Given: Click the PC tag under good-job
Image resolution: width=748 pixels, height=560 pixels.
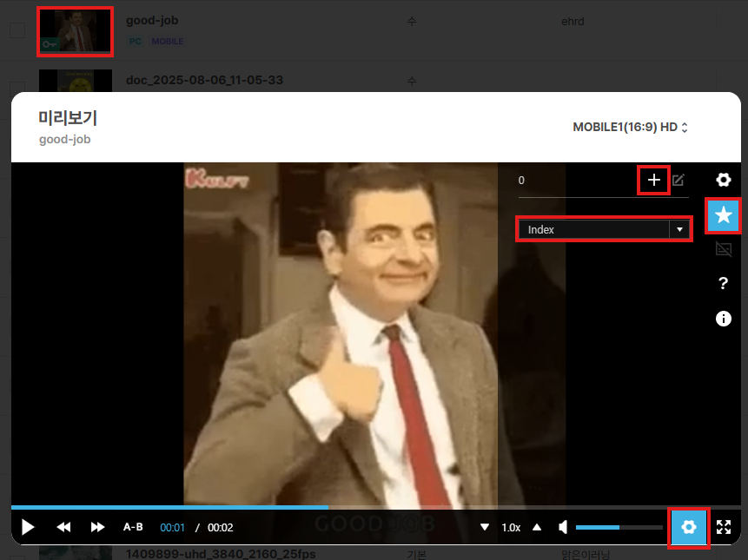Looking at the screenshot, I should point(136,42).
